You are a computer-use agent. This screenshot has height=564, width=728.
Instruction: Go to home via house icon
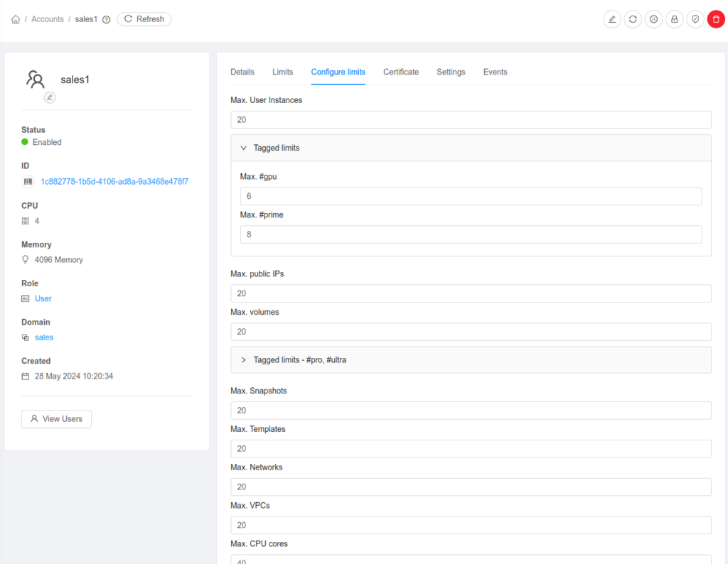[16, 19]
